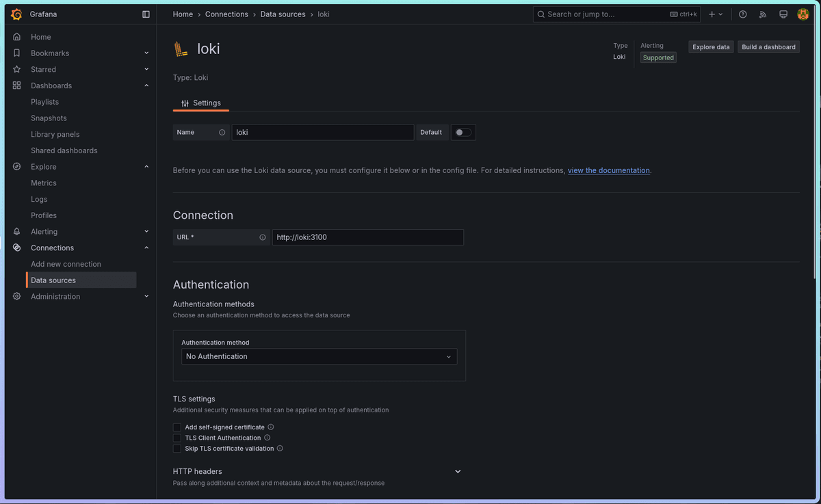The width and height of the screenshot is (821, 504).
Task: Collapse the Explore section chevron
Action: click(146, 166)
